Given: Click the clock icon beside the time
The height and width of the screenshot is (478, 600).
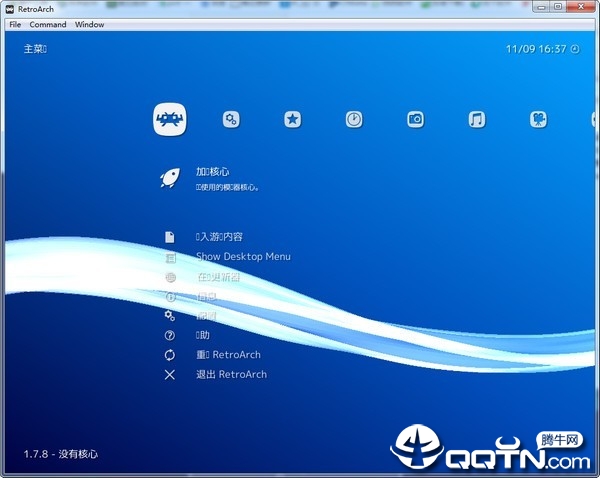Looking at the screenshot, I should (575, 49).
